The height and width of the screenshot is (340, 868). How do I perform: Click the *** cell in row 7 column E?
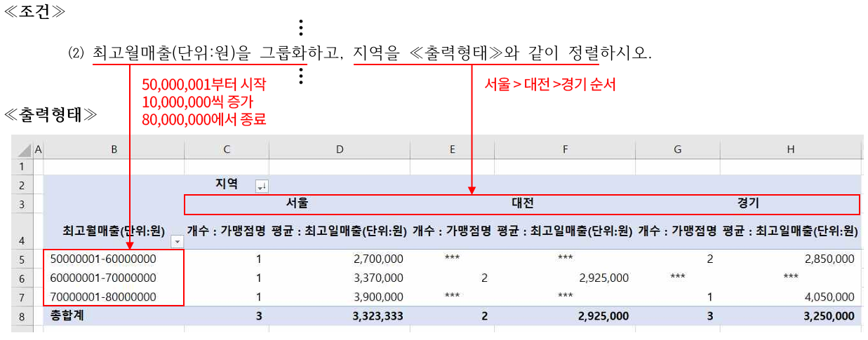(x=453, y=296)
